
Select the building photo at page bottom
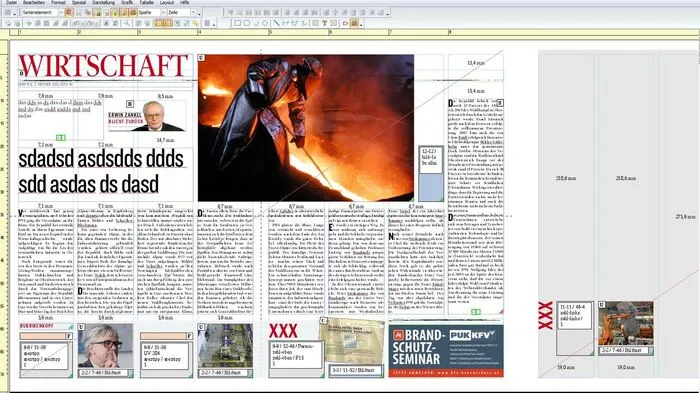pos(225,346)
